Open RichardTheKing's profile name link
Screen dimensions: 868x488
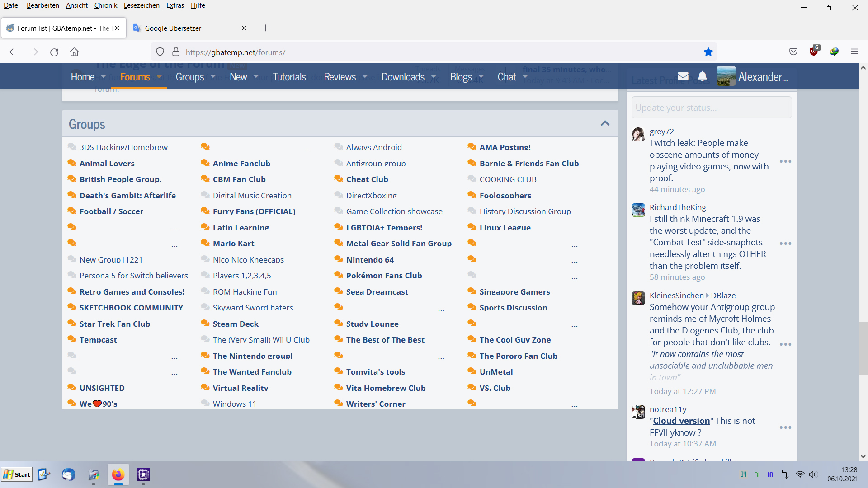678,207
